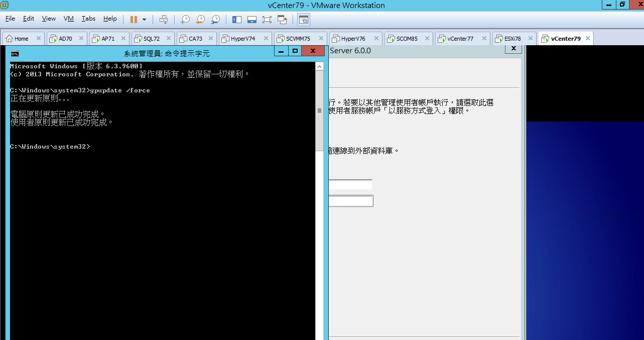Pause the virtual machine with the orange pause icon

tap(134, 19)
